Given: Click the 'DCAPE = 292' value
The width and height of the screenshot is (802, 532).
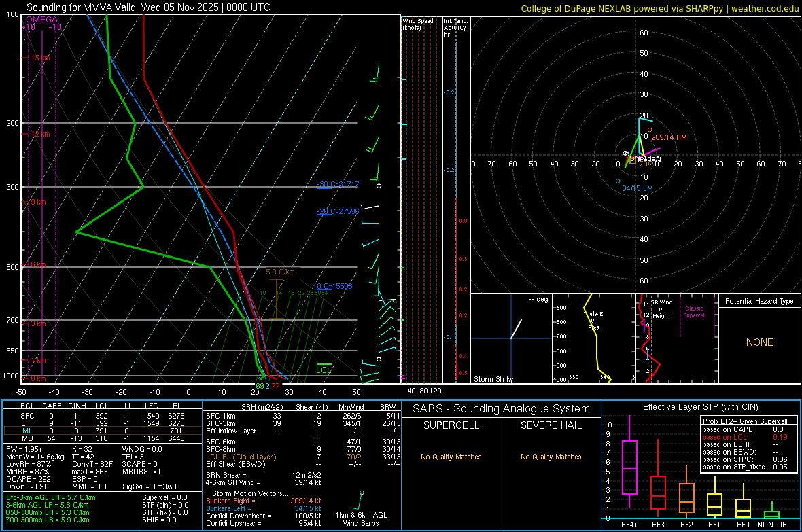Looking at the screenshot, I should (28, 479).
